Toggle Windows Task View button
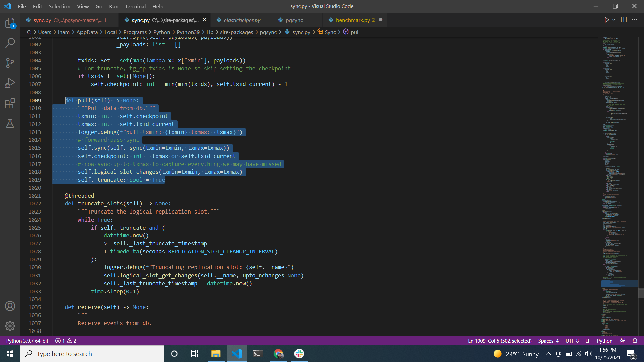 [195, 354]
